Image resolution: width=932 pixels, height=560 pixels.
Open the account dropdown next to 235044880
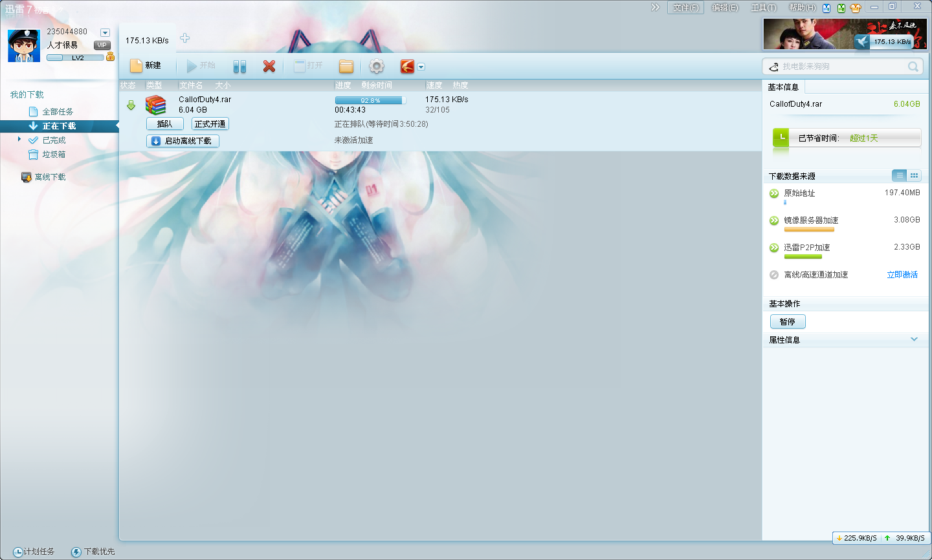pyautogui.click(x=105, y=32)
